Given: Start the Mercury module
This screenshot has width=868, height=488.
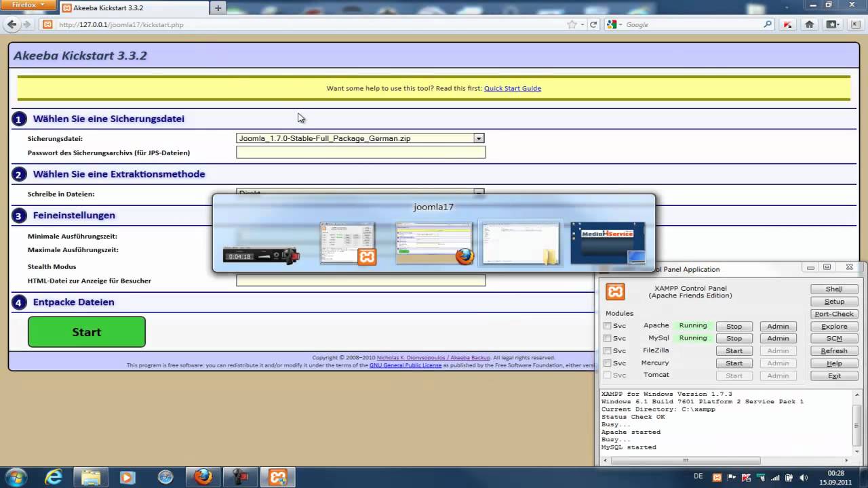Looking at the screenshot, I should click(734, 363).
